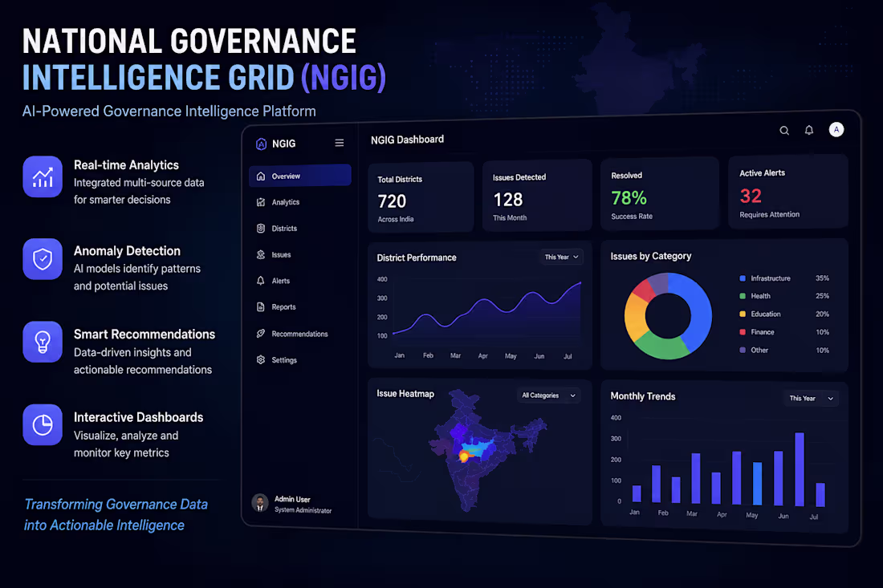This screenshot has height=588, width=883.
Task: Select the Districts icon in sidebar
Action: 261,229
